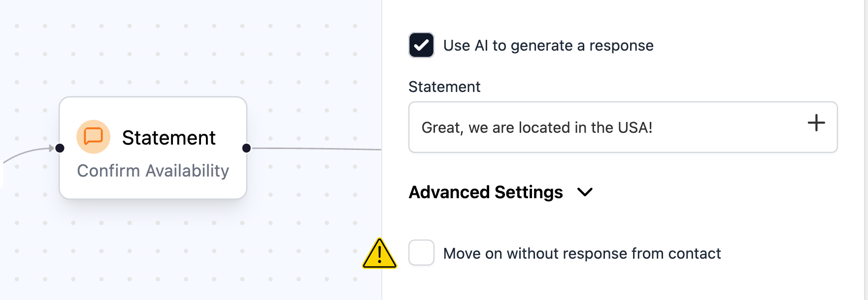
Task: Click the 'Use AI to generate a response' label
Action: pyautogui.click(x=549, y=45)
